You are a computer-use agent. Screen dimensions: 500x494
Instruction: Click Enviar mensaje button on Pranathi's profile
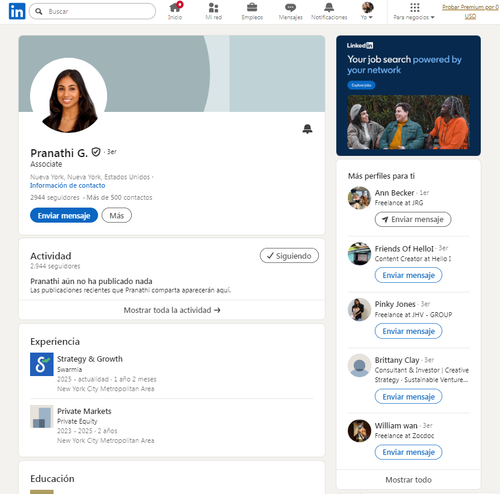click(x=64, y=215)
